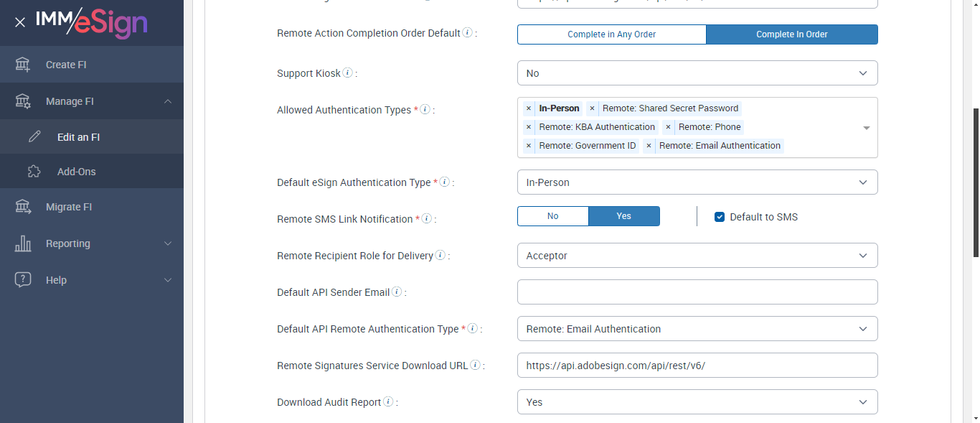Click the Help question mark icon
The width and height of the screenshot is (980, 423).
click(x=23, y=280)
